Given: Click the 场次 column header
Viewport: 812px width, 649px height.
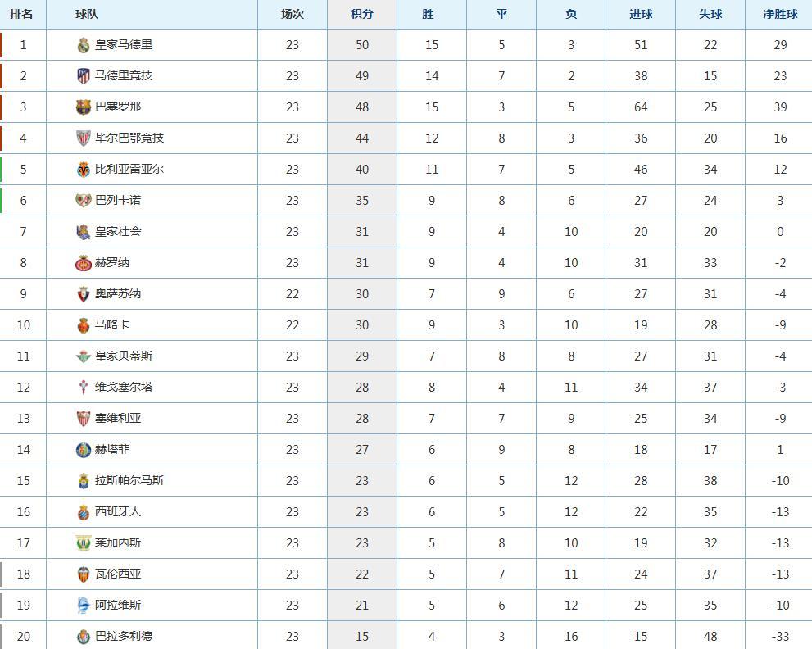Looking at the screenshot, I should tap(293, 14).
